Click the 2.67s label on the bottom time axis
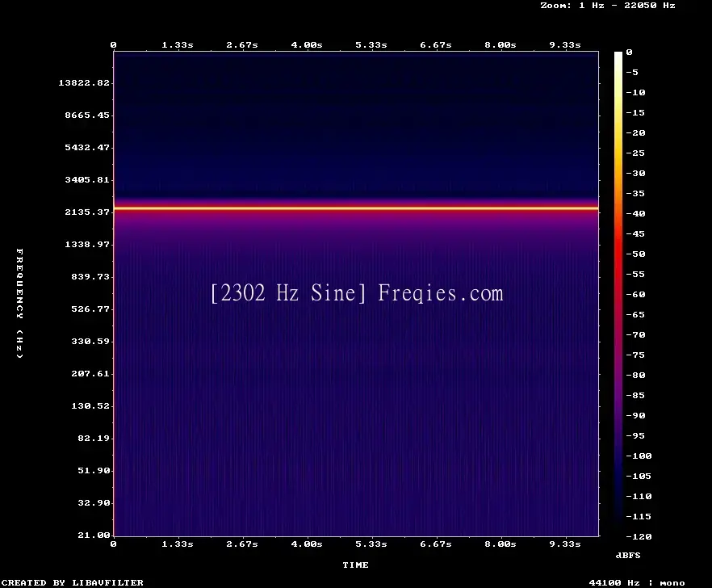This screenshot has width=712, height=588. click(x=242, y=544)
